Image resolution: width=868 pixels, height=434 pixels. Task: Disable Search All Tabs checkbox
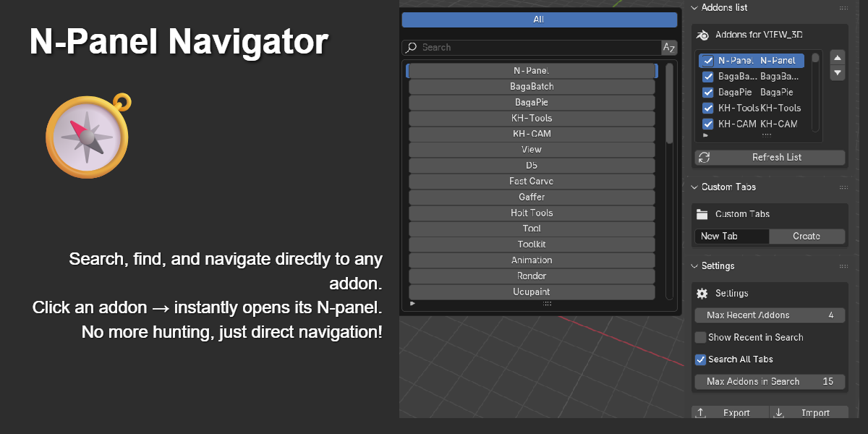coord(700,359)
